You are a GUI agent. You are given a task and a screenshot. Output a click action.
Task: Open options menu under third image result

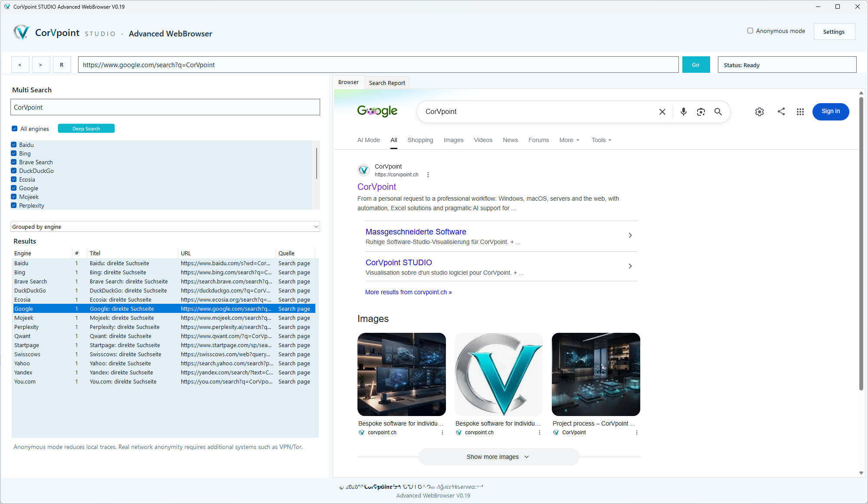click(x=636, y=432)
